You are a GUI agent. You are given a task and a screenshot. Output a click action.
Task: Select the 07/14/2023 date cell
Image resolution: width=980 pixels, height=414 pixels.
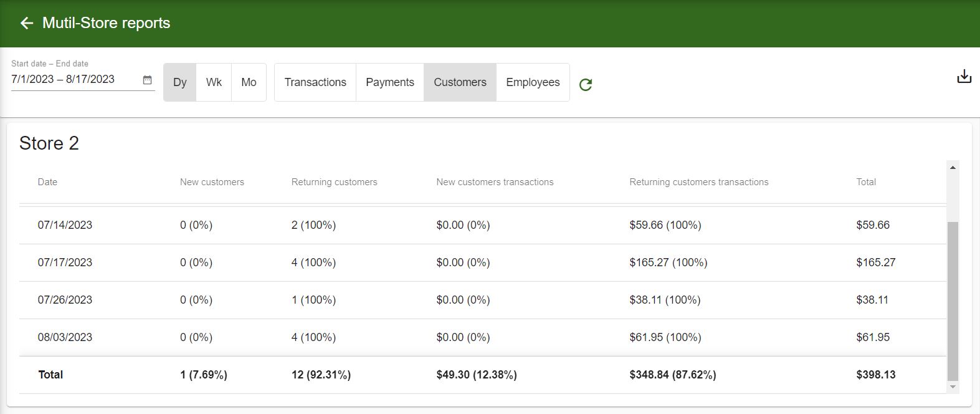65,225
